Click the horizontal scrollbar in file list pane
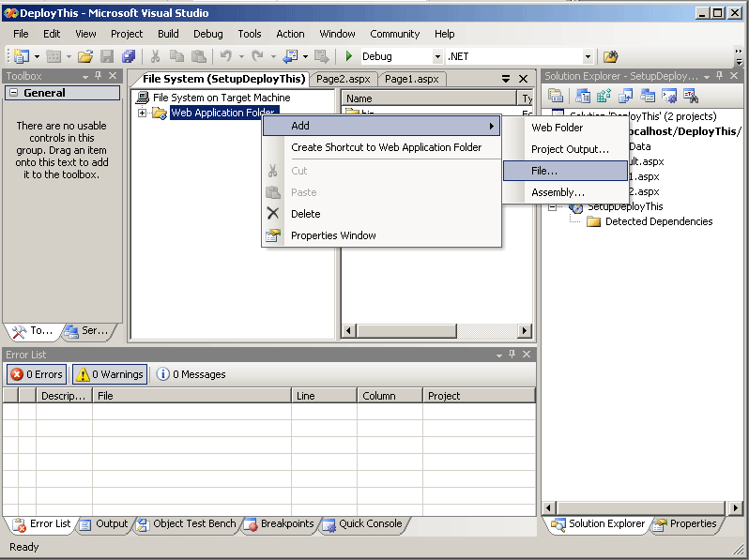The width and height of the screenshot is (749, 560). click(x=432, y=330)
